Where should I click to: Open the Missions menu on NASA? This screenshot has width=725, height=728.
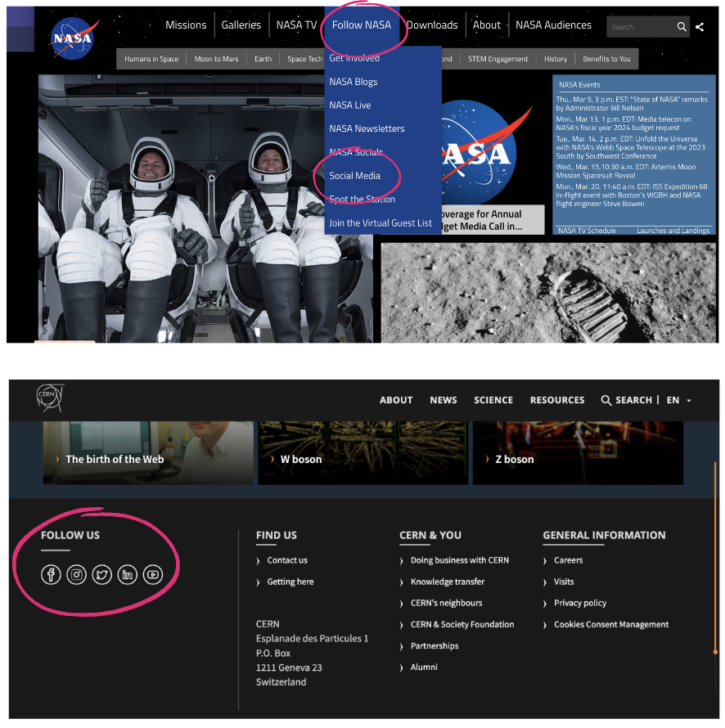tap(186, 25)
